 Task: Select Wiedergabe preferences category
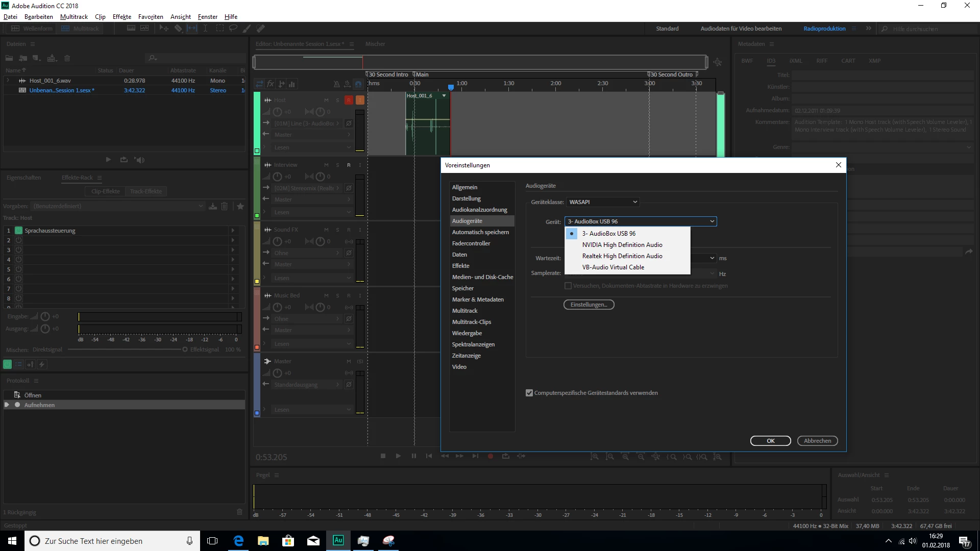pos(467,333)
